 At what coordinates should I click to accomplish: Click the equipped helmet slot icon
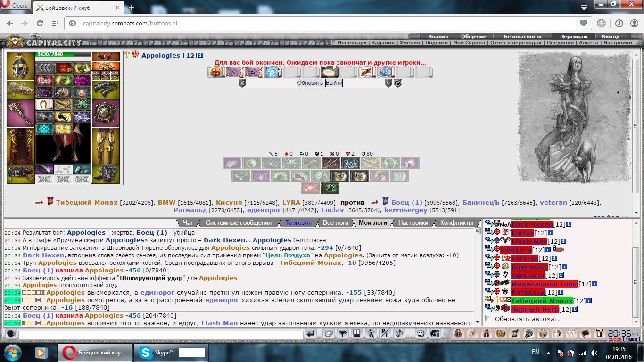pyautogui.click(x=20, y=66)
